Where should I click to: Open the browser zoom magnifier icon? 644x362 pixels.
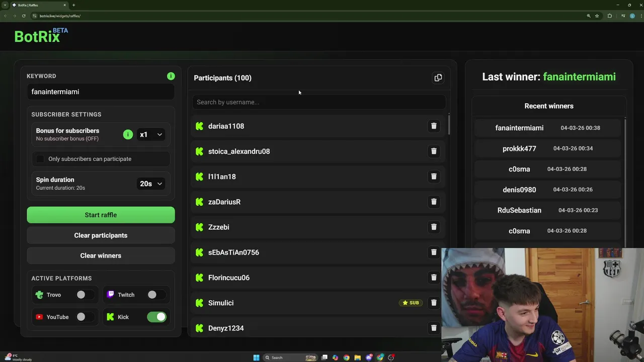pos(589,16)
